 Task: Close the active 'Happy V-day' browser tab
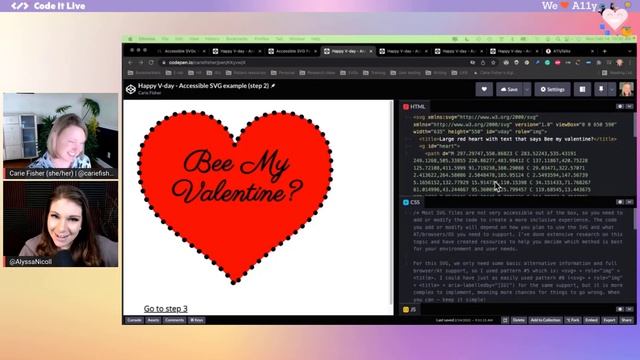[371, 51]
